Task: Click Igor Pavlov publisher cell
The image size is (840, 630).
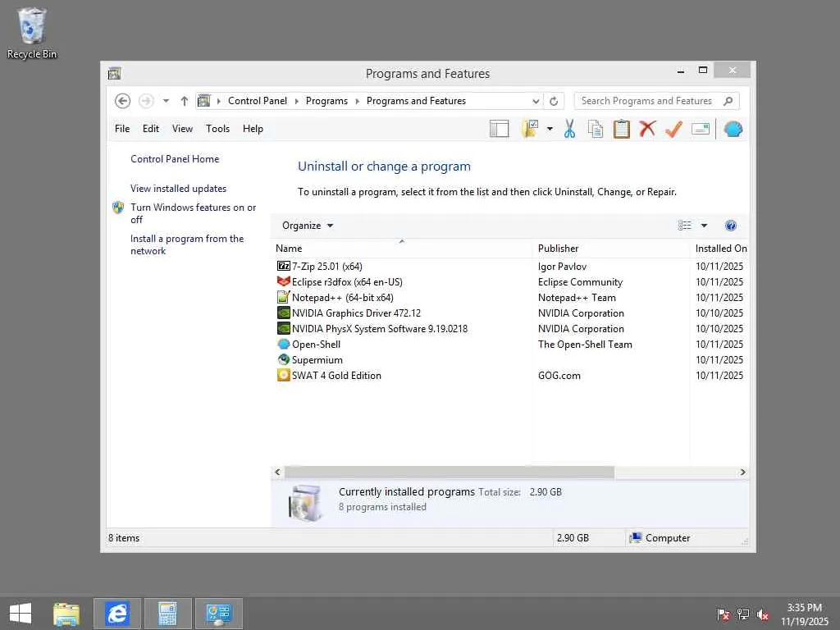Action: [562, 267]
